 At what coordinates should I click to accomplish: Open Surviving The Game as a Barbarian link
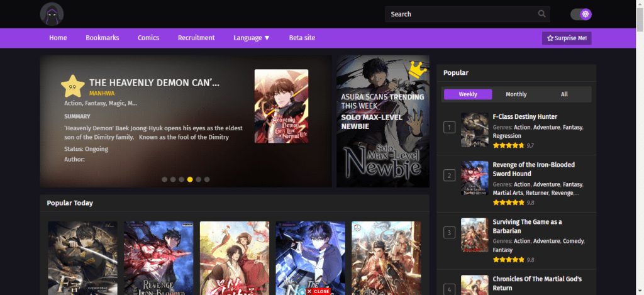[x=528, y=226]
